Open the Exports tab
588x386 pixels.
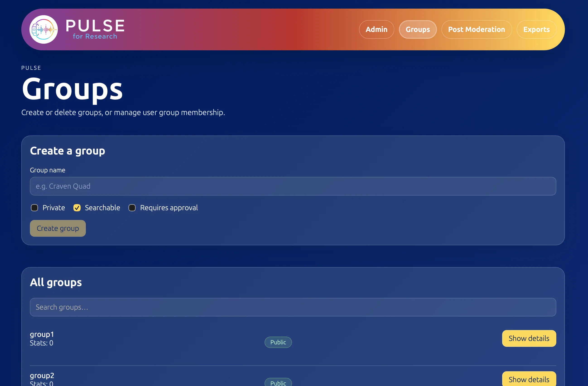click(x=536, y=29)
